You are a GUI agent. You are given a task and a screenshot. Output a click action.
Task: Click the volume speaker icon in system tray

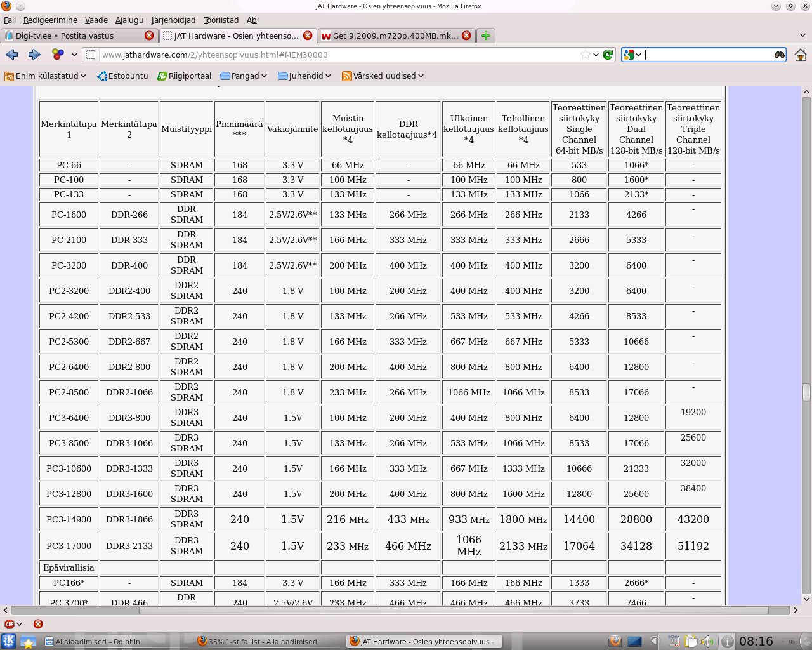pos(706,641)
